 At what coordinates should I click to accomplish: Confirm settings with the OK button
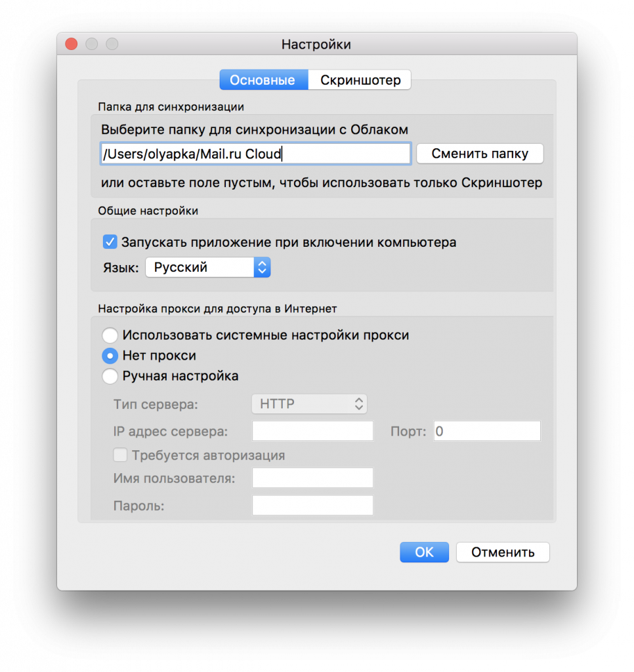click(x=424, y=553)
